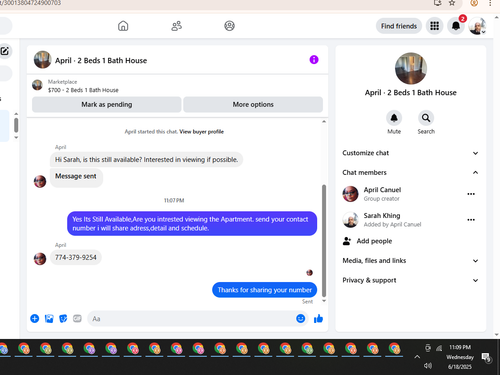Attach a photo file icon
Image resolution: width=500 pixels, height=375 pixels.
point(49,319)
